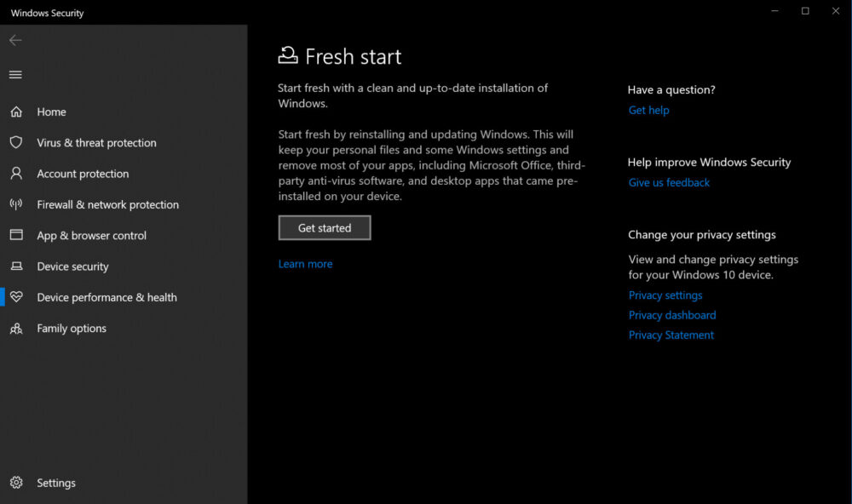Open Device performance & health heart icon
The height and width of the screenshot is (504, 852).
click(18, 297)
